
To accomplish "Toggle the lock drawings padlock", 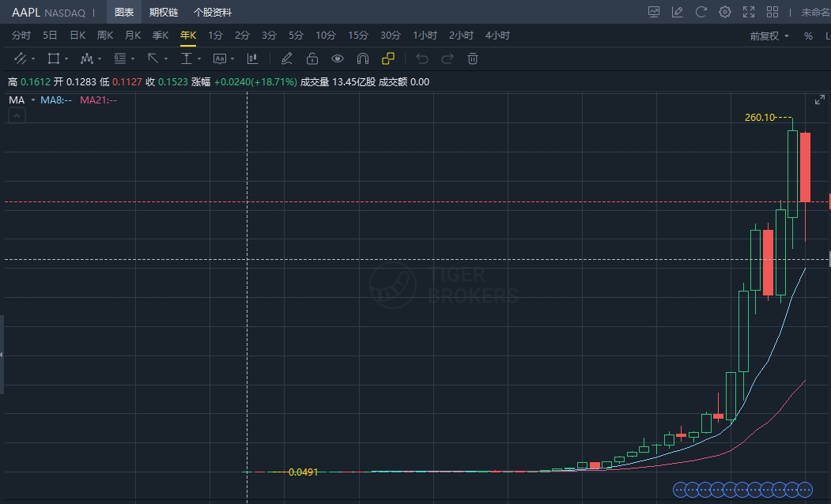I will (312, 58).
